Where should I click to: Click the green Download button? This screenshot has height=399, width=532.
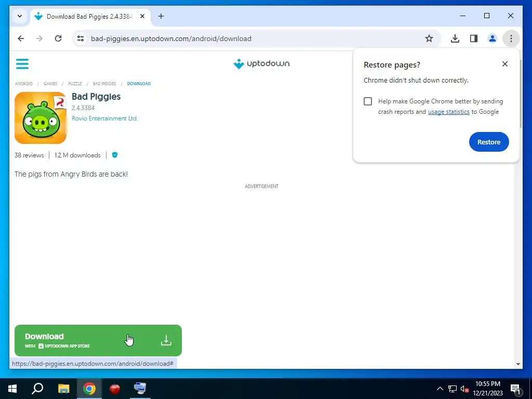click(x=98, y=340)
